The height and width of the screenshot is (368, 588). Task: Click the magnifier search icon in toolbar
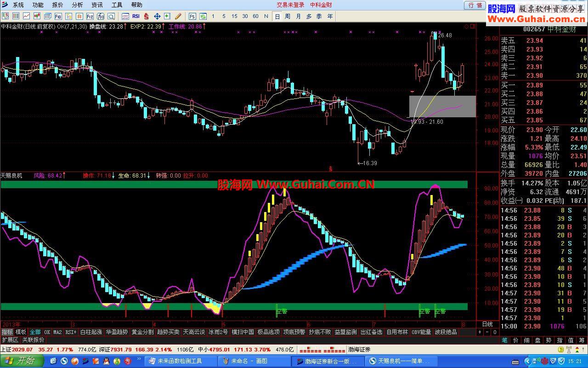tap(112, 16)
